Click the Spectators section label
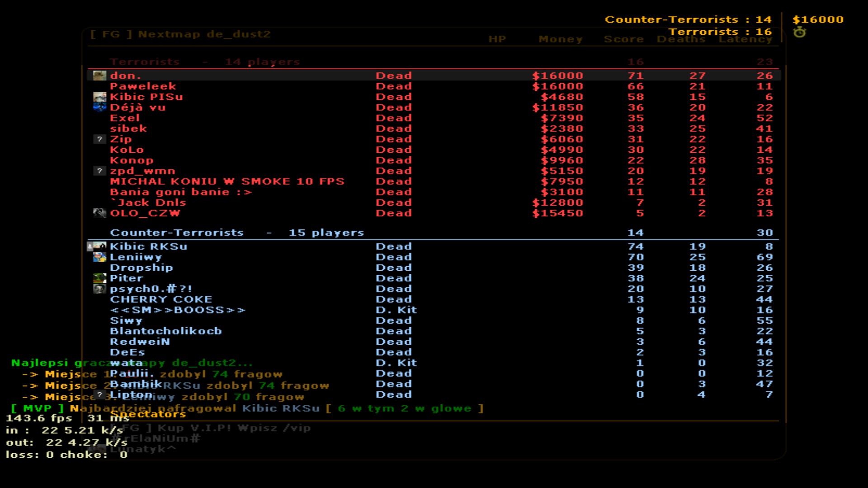 click(x=148, y=414)
